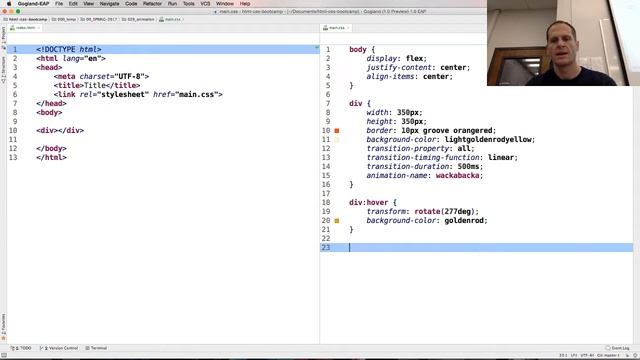Open the Event Log panel
The height and width of the screenshot is (360, 640).
pyautogui.click(x=617, y=348)
